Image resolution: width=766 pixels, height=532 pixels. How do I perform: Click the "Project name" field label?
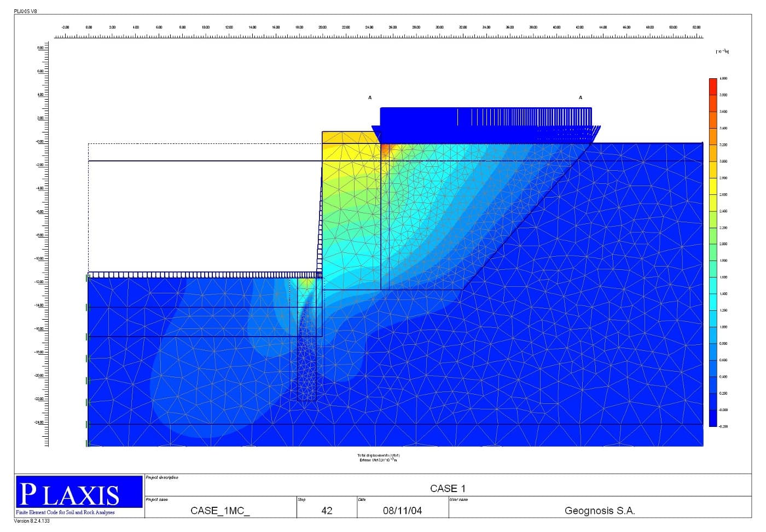click(x=157, y=499)
